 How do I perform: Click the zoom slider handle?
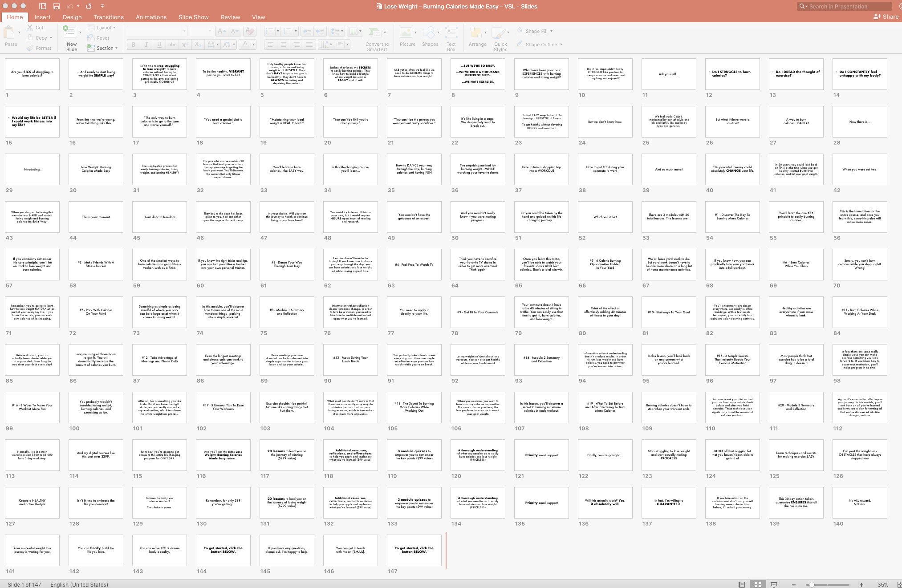coord(812,584)
